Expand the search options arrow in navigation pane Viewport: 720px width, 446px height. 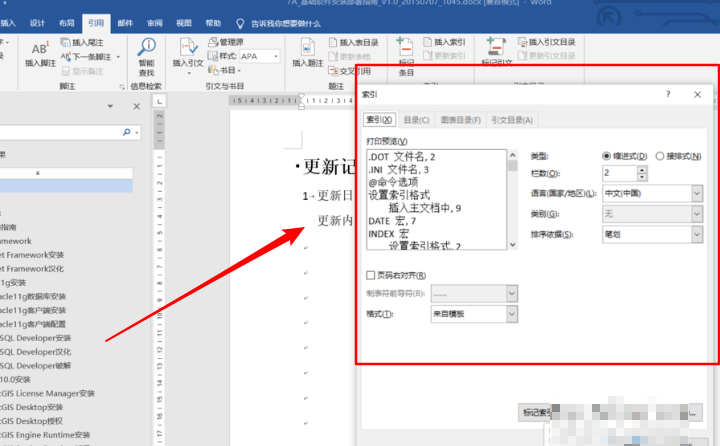point(137,133)
